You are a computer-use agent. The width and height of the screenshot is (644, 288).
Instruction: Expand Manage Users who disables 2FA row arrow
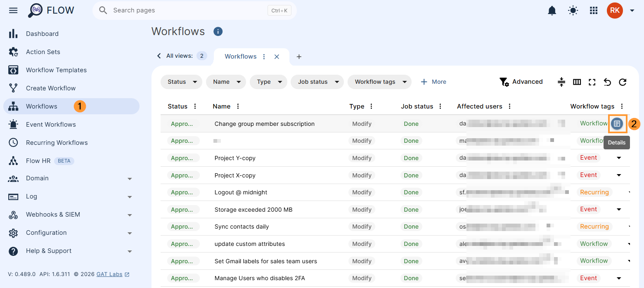[619, 278]
